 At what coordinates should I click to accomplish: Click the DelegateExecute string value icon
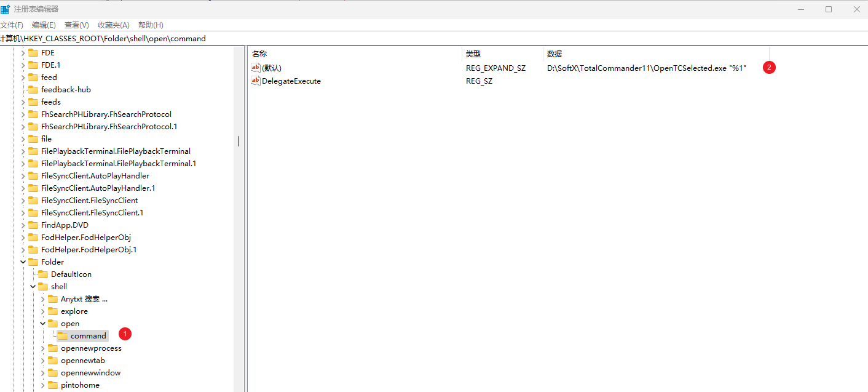pos(256,81)
